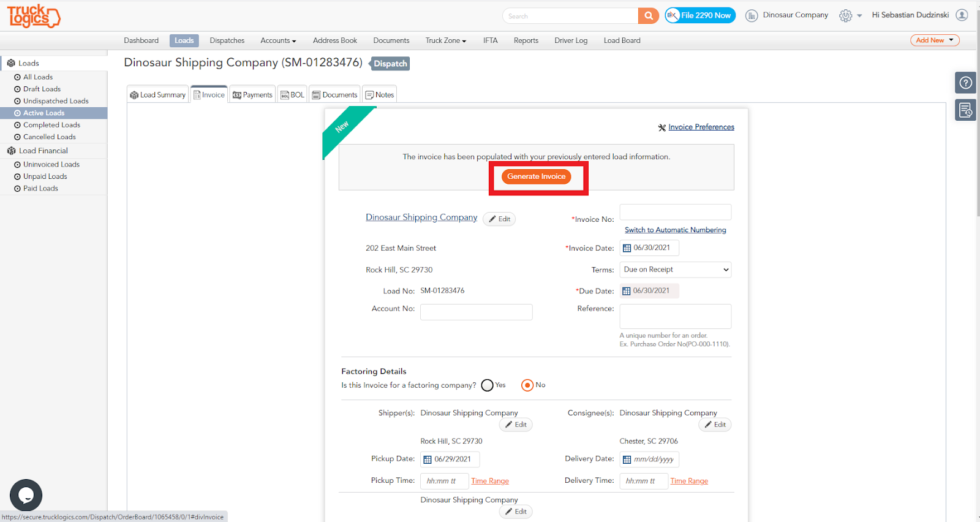Open Completed Loads in the sidebar
The width and height of the screenshot is (980, 522).
click(51, 125)
